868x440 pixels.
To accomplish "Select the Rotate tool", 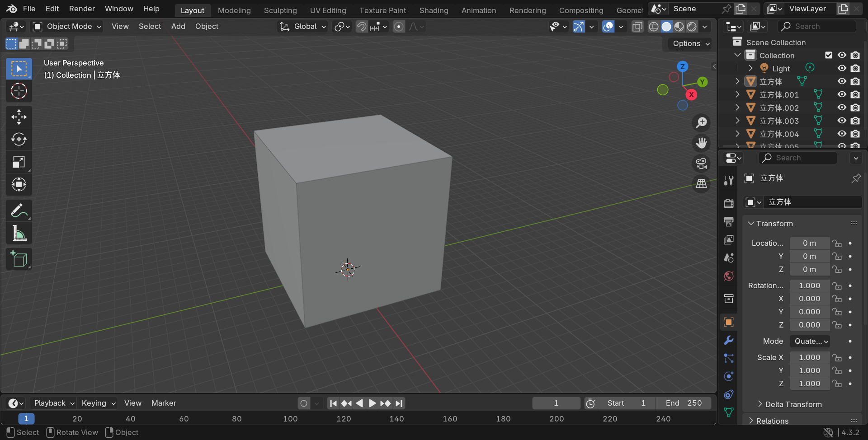I will (x=19, y=139).
